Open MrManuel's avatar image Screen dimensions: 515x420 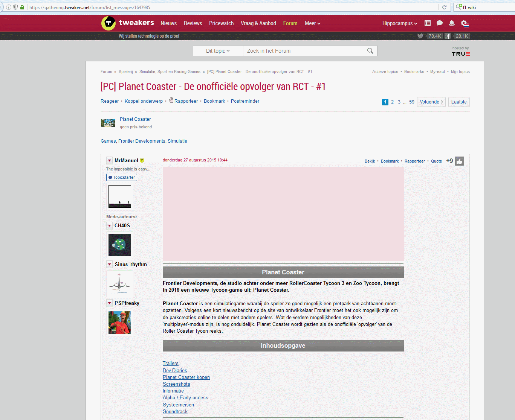click(120, 196)
